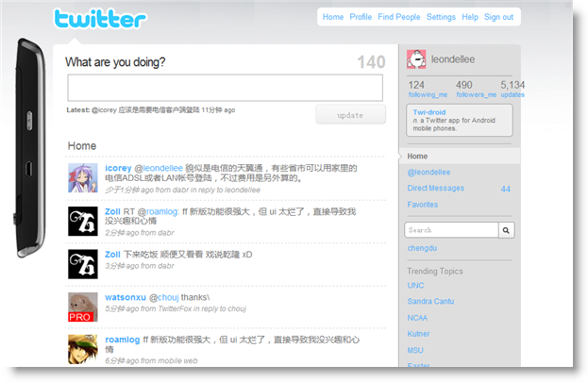This screenshot has height=382, width=588.
Task: Open the Zoll username in the xD tweet
Action: (x=112, y=255)
